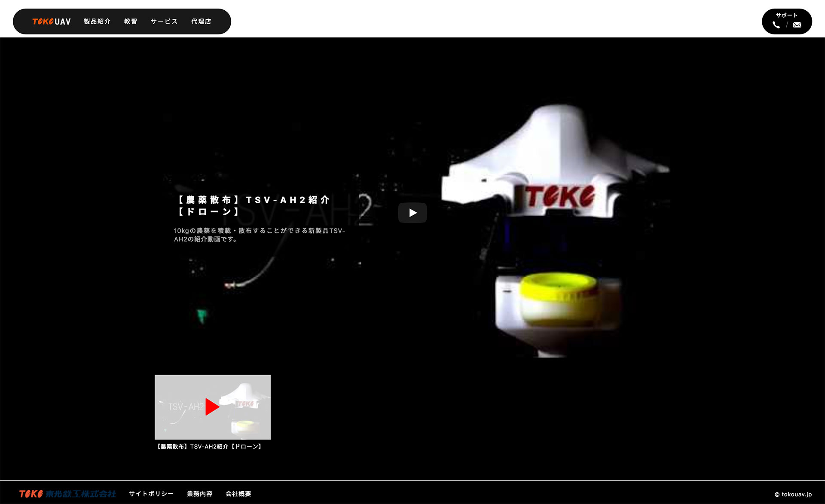This screenshot has height=504, width=825.
Task: Click the © tokouav.jp copyright text
Action: (793, 494)
